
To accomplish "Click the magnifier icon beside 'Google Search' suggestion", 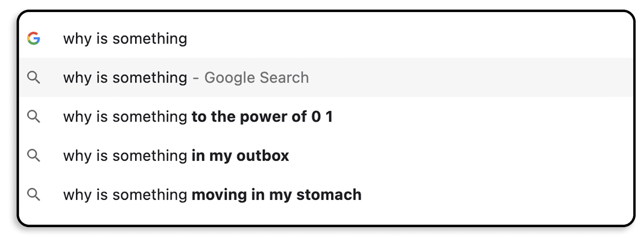I will tap(34, 78).
